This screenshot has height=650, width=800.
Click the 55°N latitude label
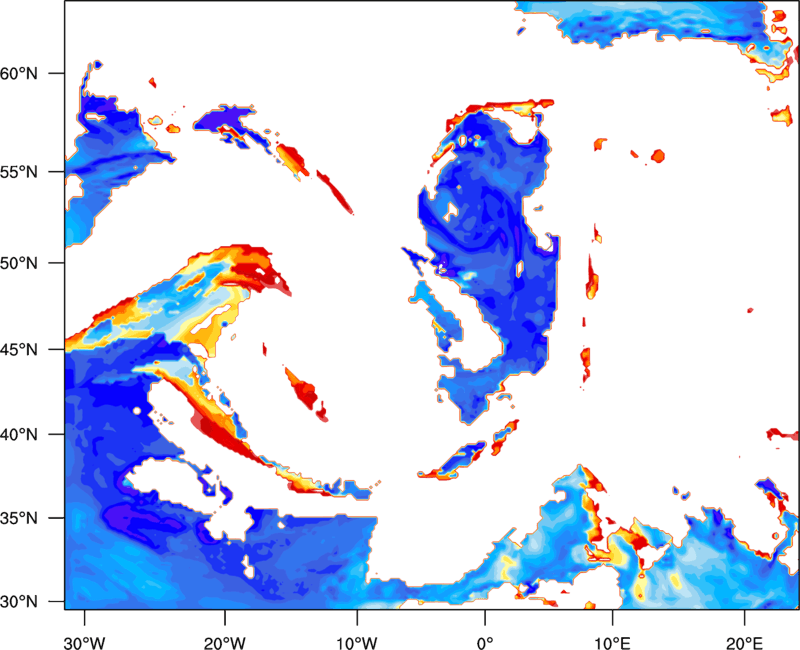point(19,172)
